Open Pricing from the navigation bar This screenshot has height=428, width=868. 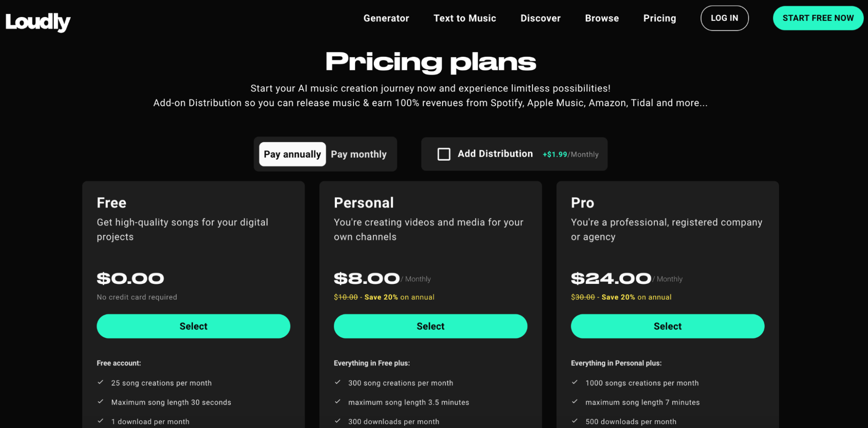tap(659, 18)
